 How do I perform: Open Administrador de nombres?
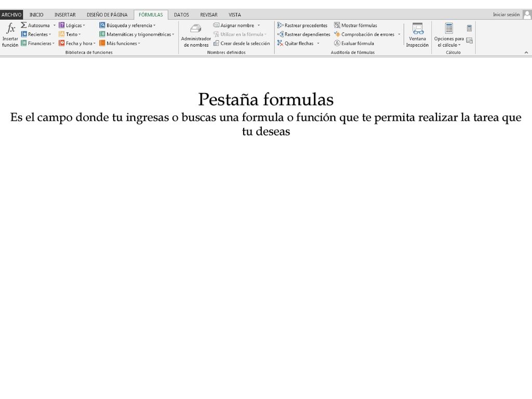pos(196,35)
